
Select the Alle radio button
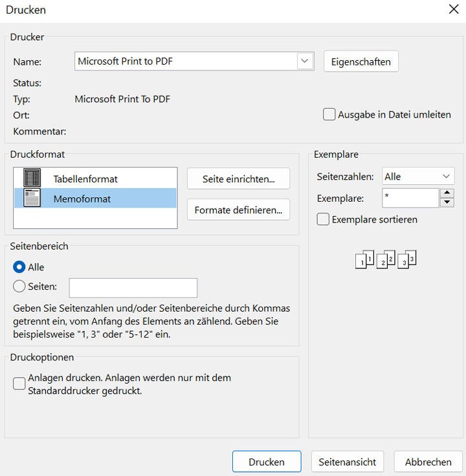pos(19,266)
